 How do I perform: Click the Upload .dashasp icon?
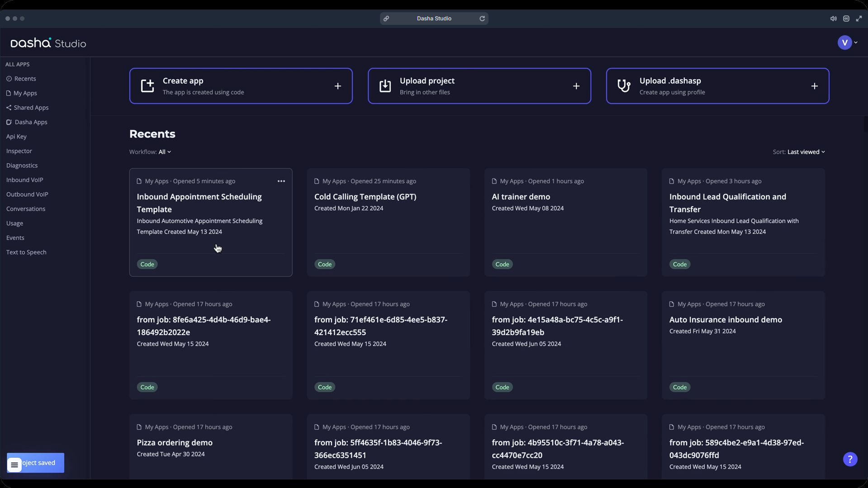[x=623, y=85]
